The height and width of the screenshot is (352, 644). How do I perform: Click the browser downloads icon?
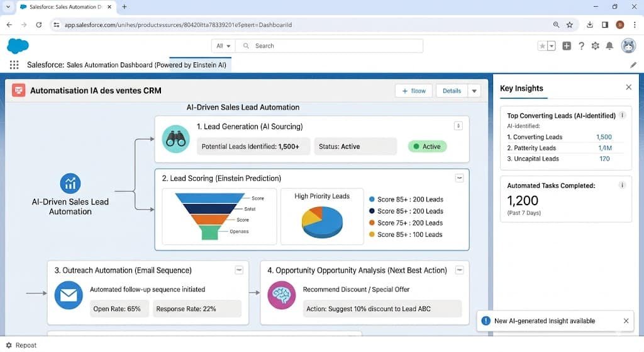click(590, 25)
